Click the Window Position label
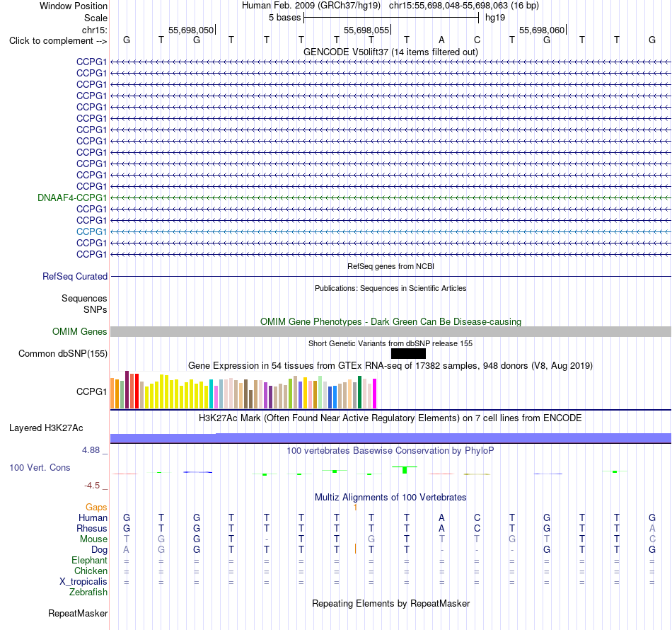The height and width of the screenshot is (630, 672). click(x=74, y=6)
